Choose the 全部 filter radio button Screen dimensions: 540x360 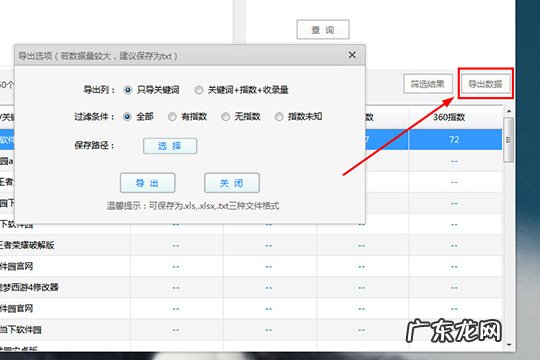click(127, 117)
